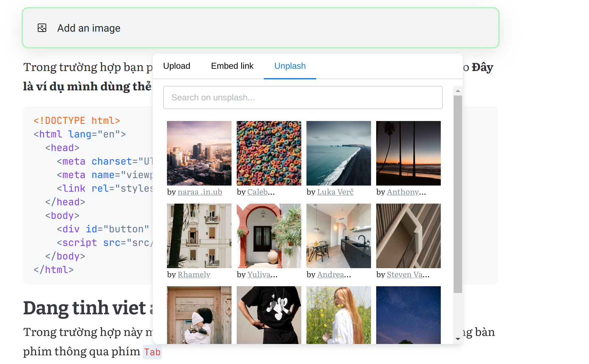Viewport: 589px width, 364px height.
Task: Select the Unplash tab
Action: 290,66
